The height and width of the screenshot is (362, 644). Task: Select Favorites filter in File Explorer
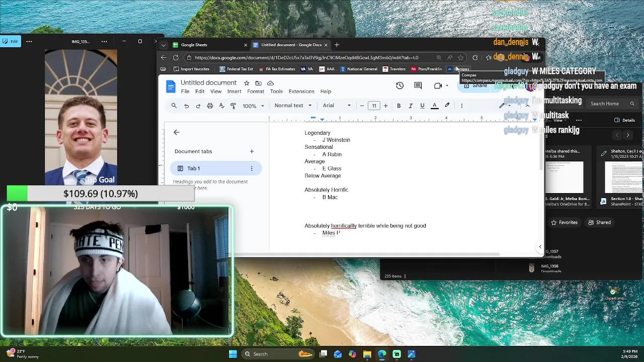(564, 222)
